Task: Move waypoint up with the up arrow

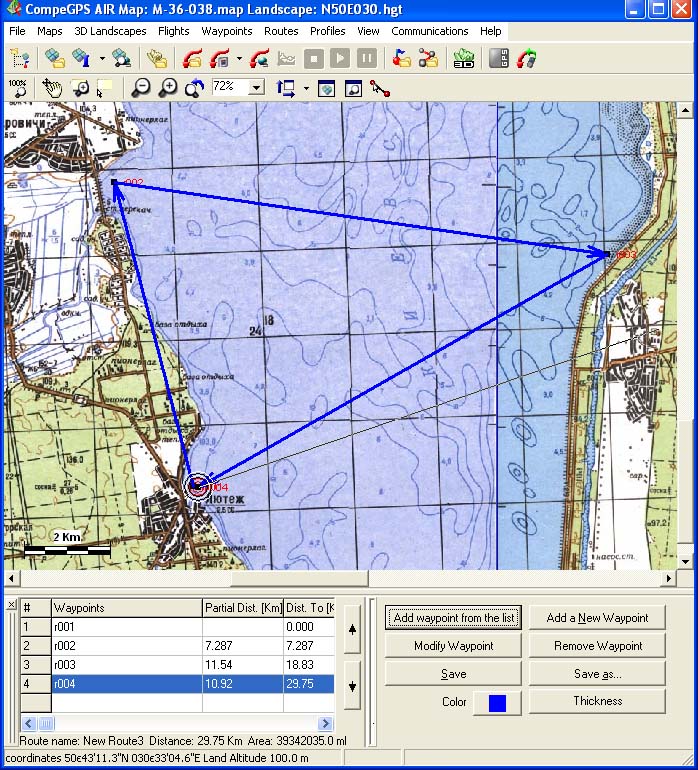Action: [352, 631]
